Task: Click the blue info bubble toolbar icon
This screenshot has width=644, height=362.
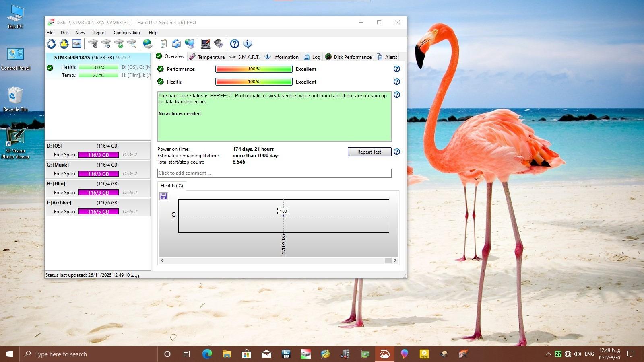Action: [x=248, y=44]
